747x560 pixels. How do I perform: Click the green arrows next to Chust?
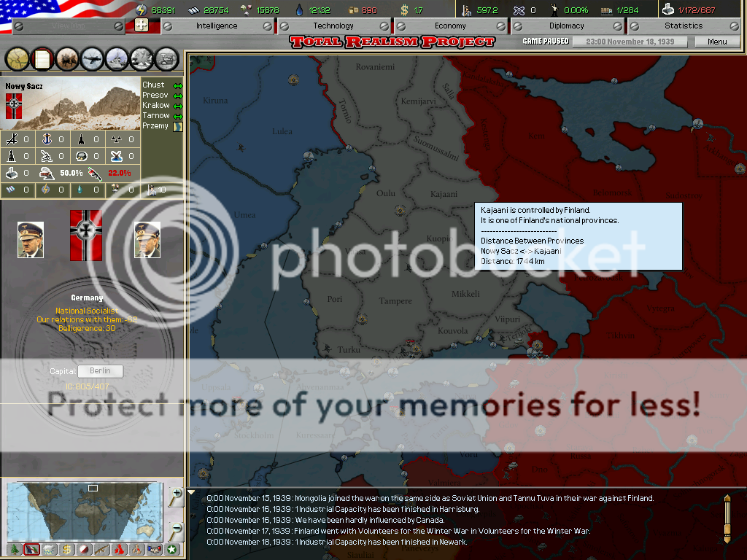click(x=179, y=84)
